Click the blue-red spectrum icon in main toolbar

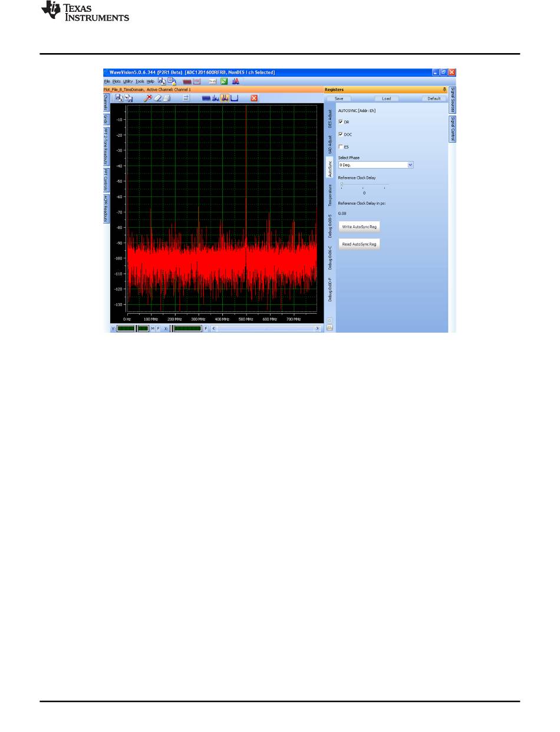tap(236, 81)
